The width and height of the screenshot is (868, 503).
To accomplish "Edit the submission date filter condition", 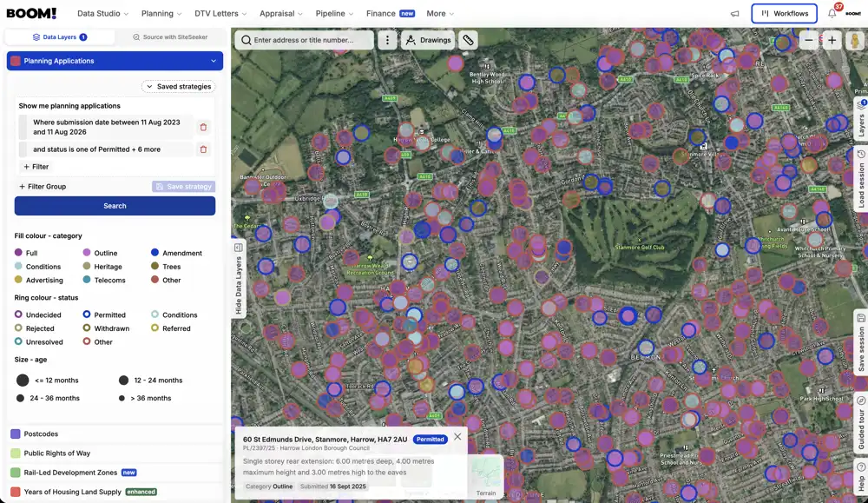I will tap(106, 128).
